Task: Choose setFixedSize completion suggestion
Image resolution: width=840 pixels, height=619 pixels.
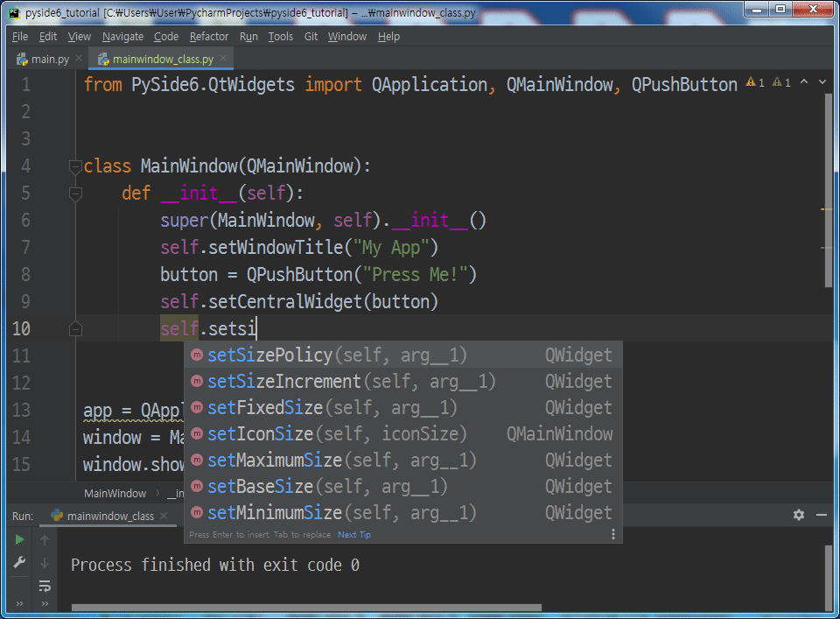Action: [402, 407]
